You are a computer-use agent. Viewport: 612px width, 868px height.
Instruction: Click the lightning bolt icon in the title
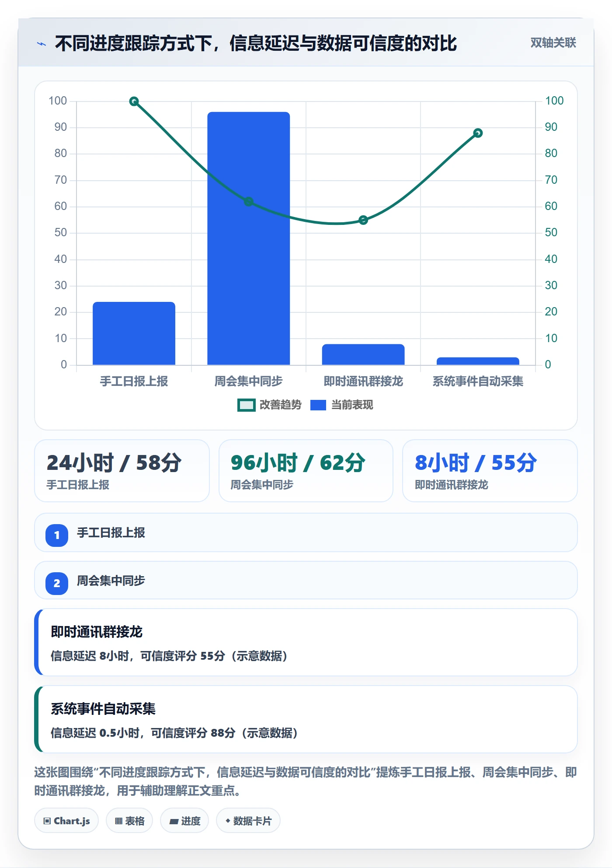coord(42,44)
